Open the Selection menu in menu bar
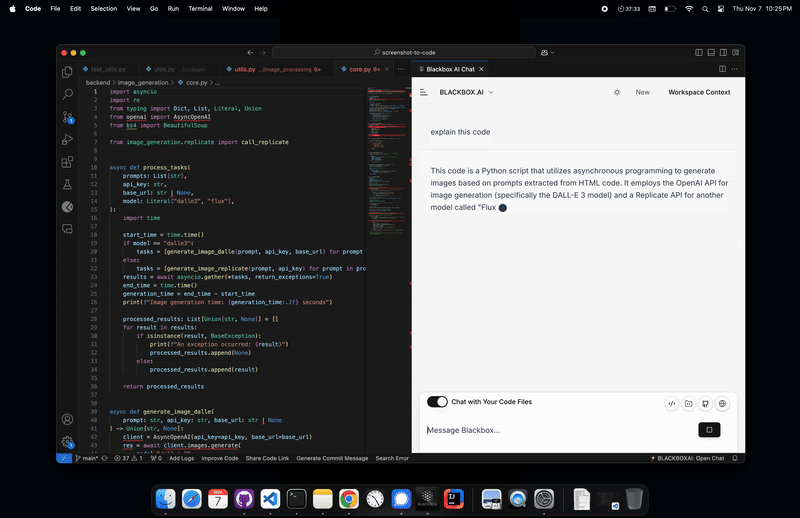 (x=104, y=9)
